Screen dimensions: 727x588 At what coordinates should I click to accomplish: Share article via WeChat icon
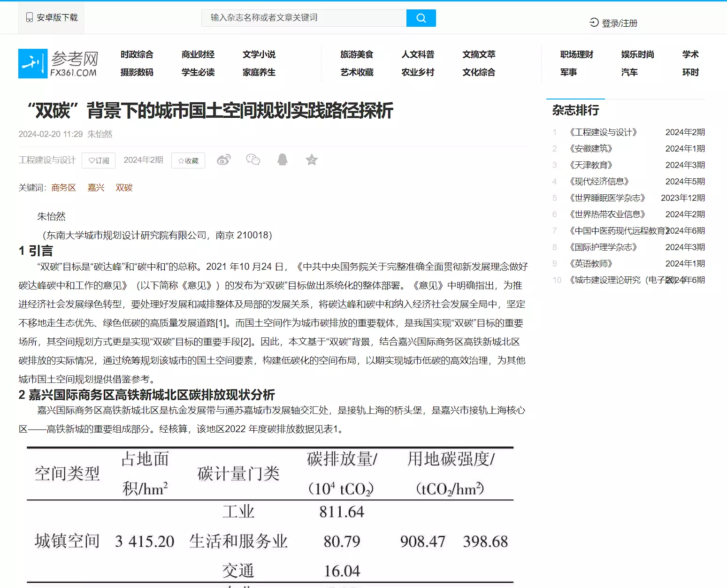tap(253, 160)
